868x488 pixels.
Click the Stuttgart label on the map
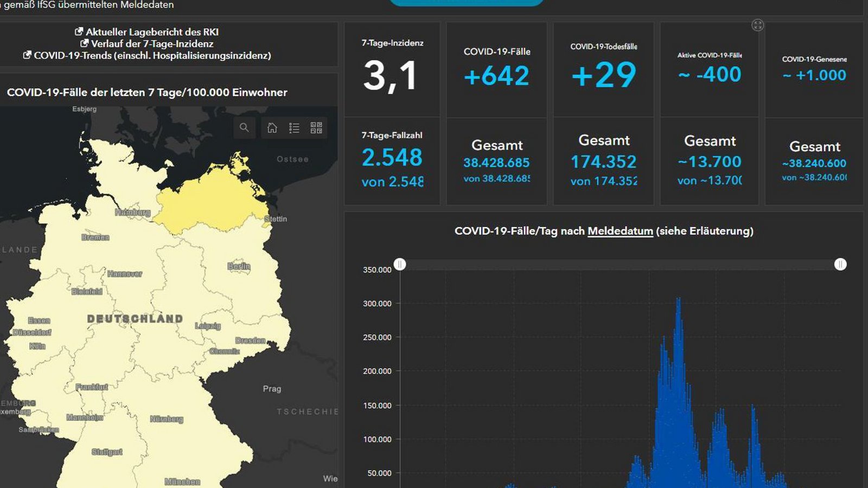(107, 452)
